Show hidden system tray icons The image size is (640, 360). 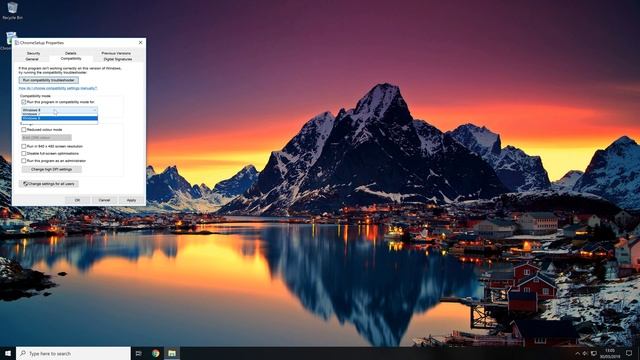point(577,353)
